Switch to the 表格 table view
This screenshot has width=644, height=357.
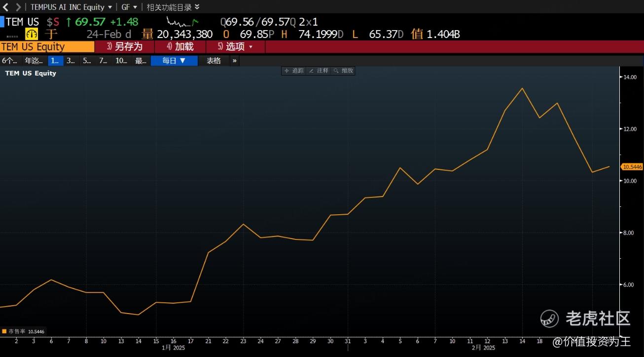[214, 61]
